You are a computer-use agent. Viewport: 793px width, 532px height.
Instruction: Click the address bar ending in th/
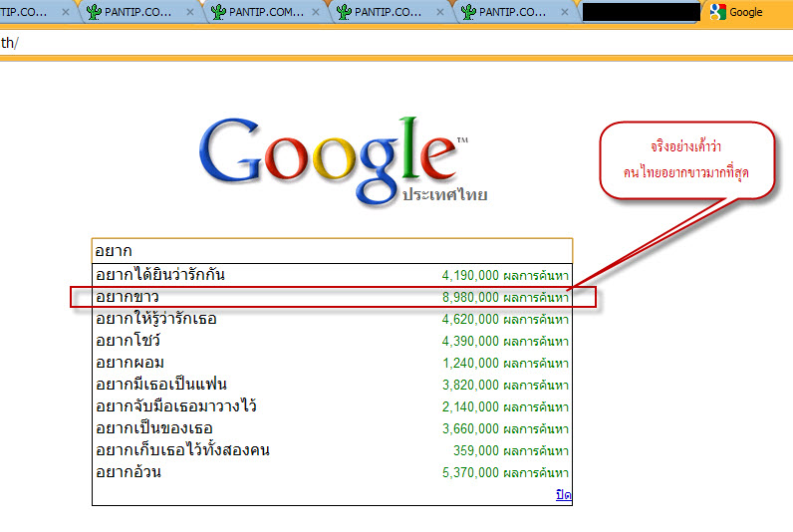click(396, 43)
